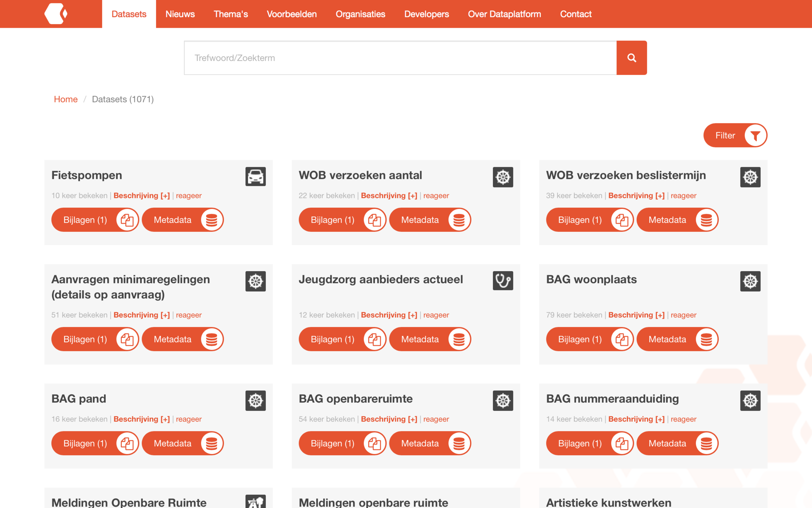This screenshot has height=508, width=812.
Task: Click the search magnifier button
Action: [632, 58]
